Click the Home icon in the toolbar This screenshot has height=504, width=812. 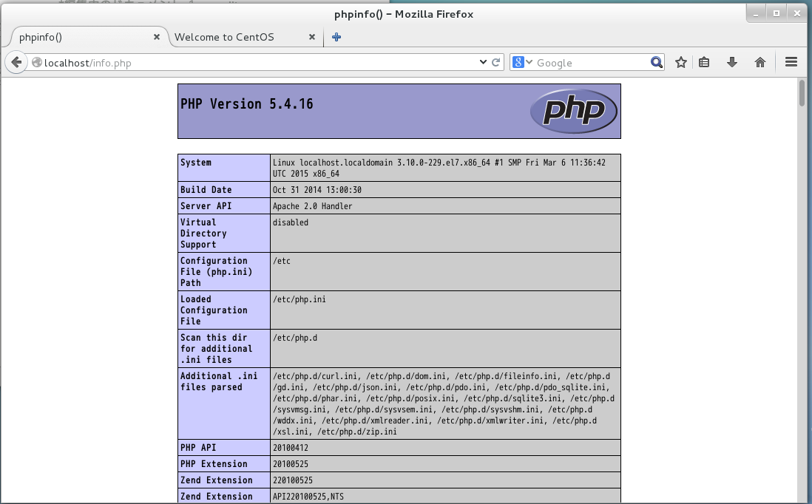[759, 62]
